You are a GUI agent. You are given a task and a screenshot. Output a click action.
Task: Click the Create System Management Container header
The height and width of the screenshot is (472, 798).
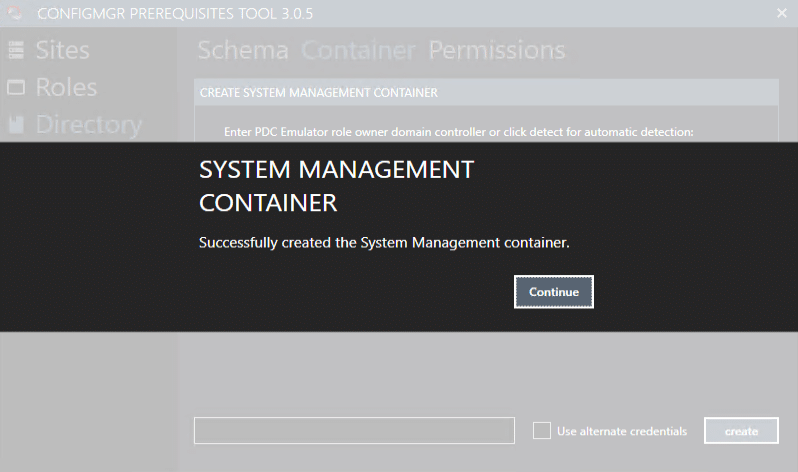(x=318, y=93)
